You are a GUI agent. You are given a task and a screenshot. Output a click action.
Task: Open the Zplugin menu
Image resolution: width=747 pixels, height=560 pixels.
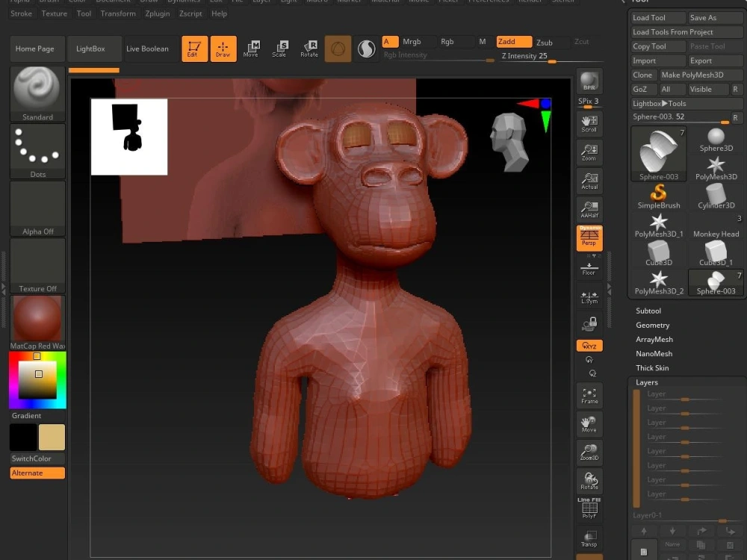pyautogui.click(x=158, y=13)
